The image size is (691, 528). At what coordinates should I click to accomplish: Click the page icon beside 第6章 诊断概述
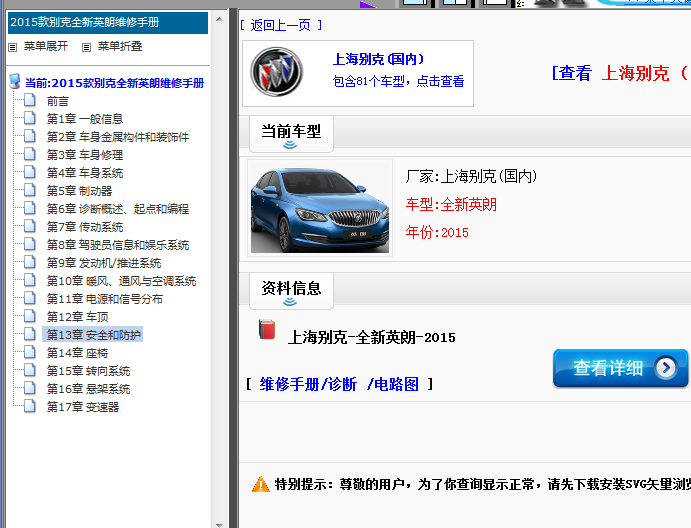(x=30, y=208)
